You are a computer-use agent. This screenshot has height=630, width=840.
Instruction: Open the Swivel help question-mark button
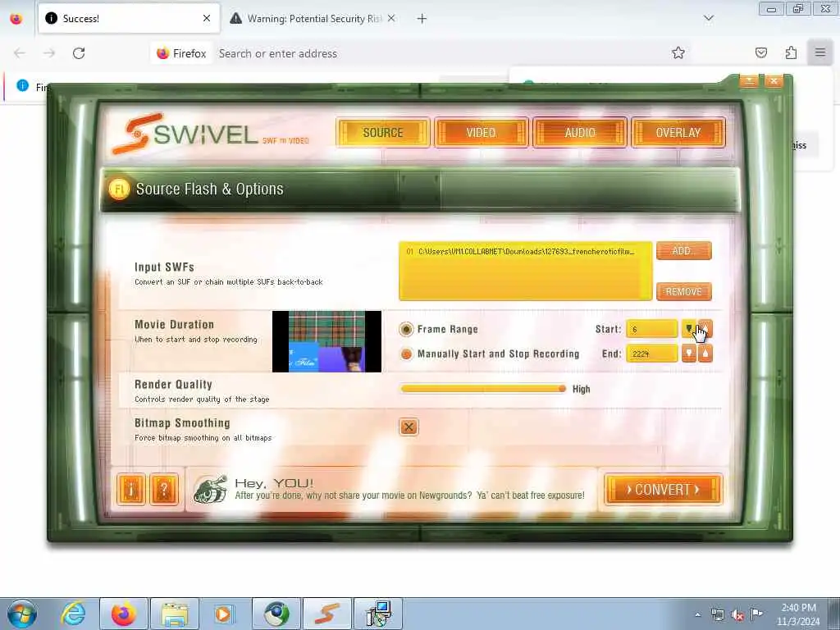pos(164,489)
